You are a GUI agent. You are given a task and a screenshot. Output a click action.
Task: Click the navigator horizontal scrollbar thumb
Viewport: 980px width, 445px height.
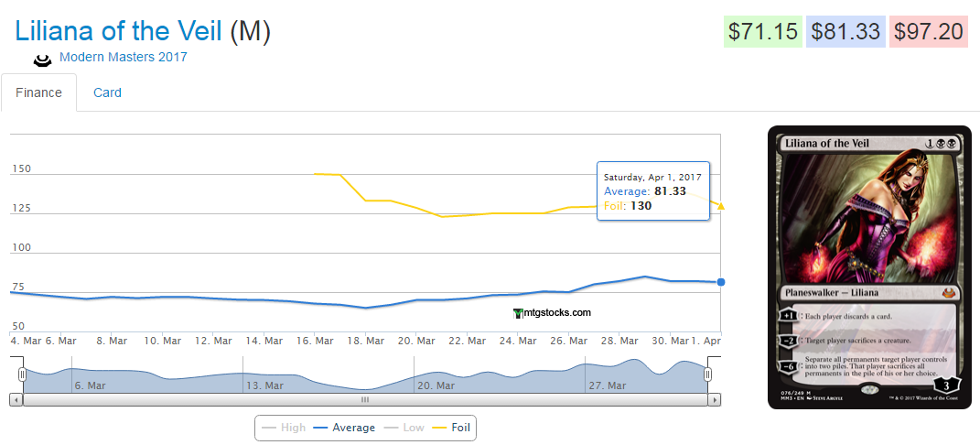click(x=365, y=399)
